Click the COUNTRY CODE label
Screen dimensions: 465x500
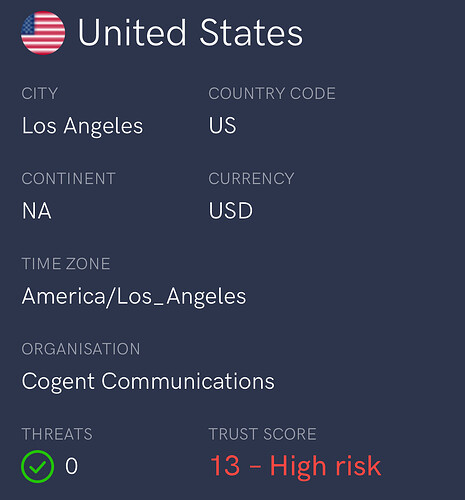[x=272, y=93]
